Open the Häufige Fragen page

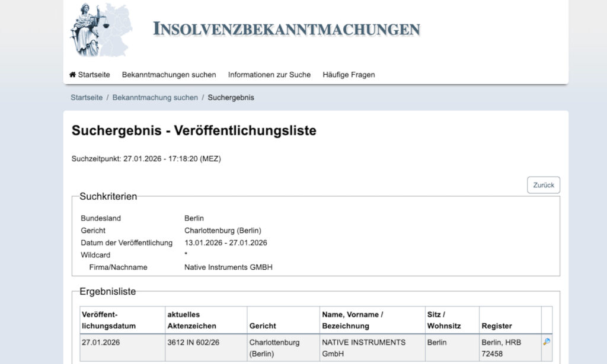[349, 75]
